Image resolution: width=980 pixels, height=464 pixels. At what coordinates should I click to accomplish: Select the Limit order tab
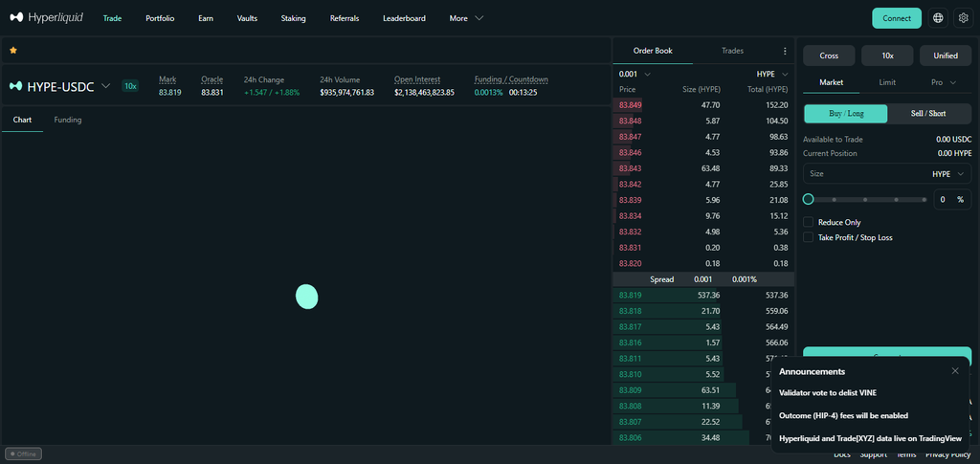[x=887, y=82]
